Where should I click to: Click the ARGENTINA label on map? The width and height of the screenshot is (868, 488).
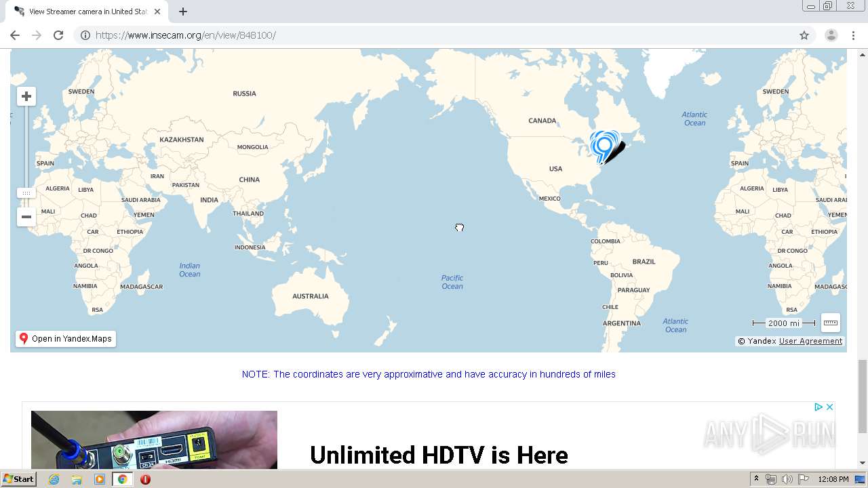click(x=622, y=323)
